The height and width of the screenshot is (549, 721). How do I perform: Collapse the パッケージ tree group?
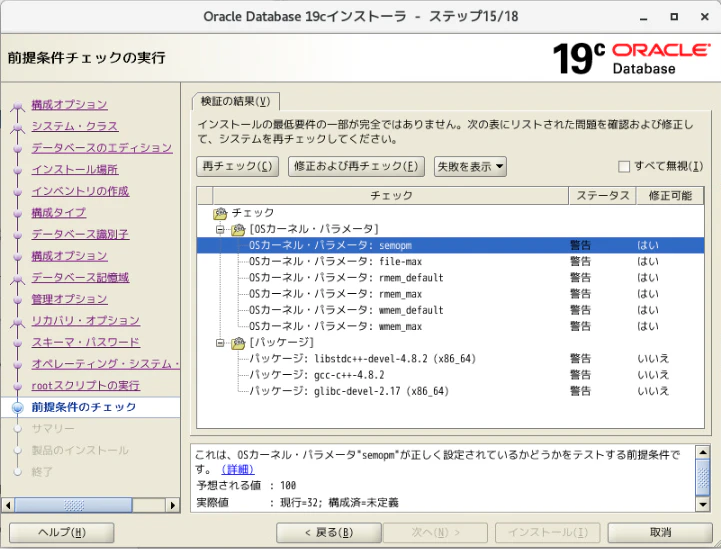(x=220, y=343)
